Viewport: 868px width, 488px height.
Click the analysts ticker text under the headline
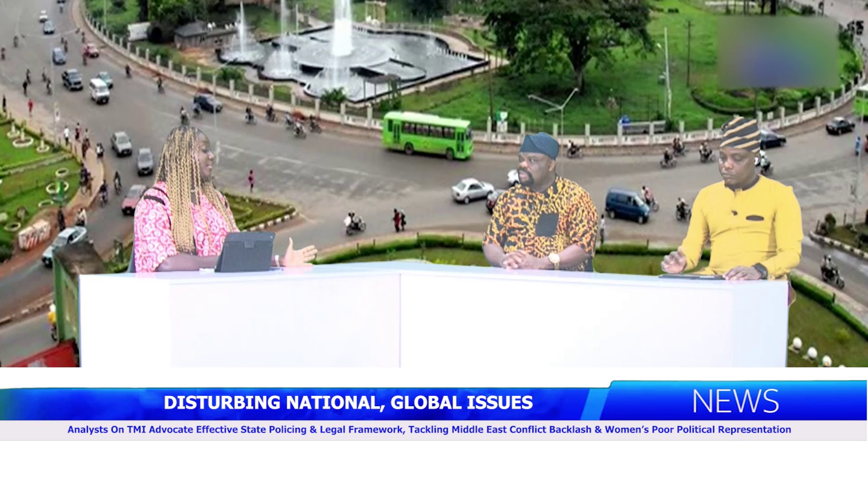429,430
